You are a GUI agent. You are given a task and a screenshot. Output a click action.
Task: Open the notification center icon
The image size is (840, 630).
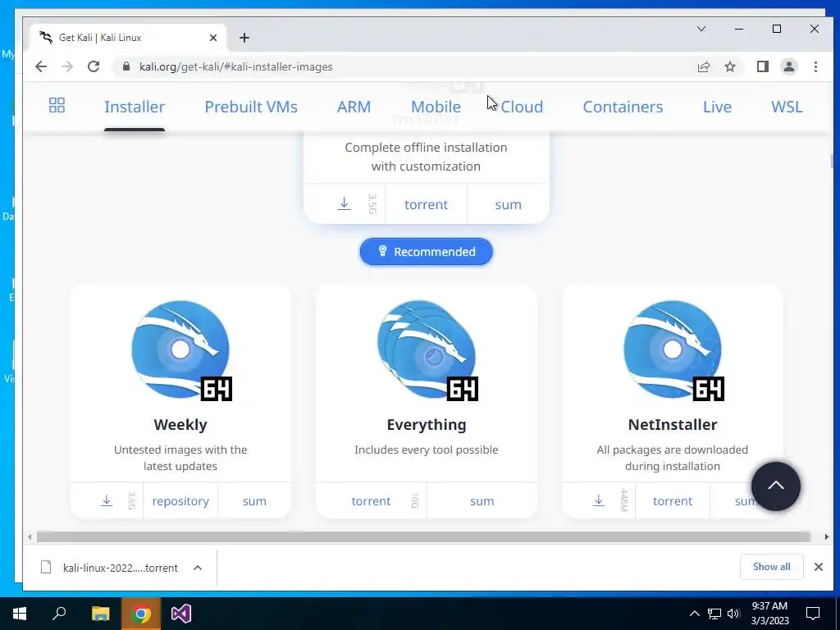(813, 614)
